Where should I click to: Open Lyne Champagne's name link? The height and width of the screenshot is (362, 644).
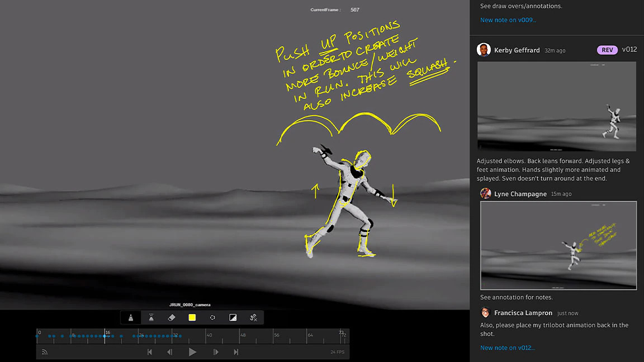(x=520, y=194)
